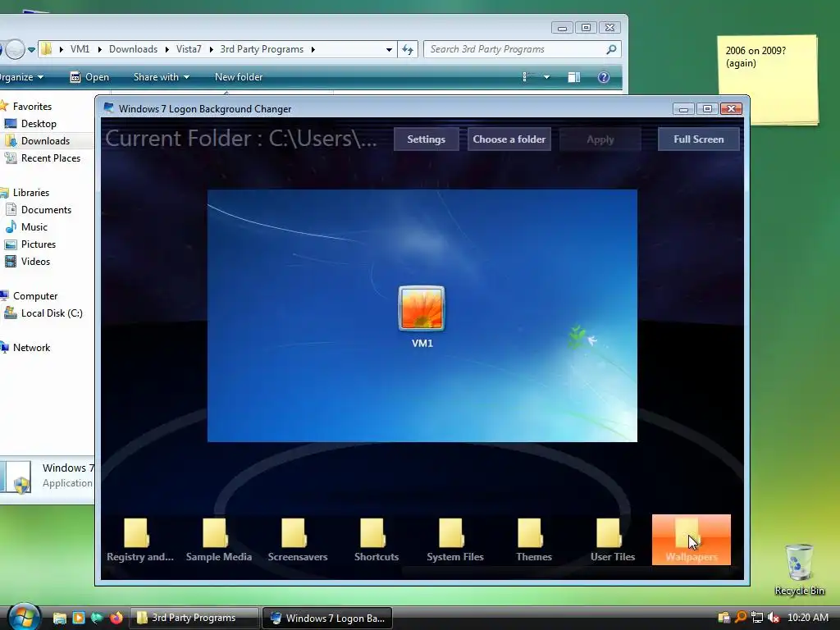Expand the arrow after Downloads breadcrumb

(167, 49)
